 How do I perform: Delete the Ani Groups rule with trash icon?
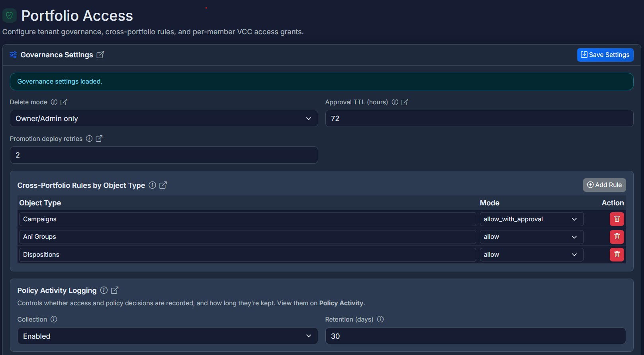[617, 237]
